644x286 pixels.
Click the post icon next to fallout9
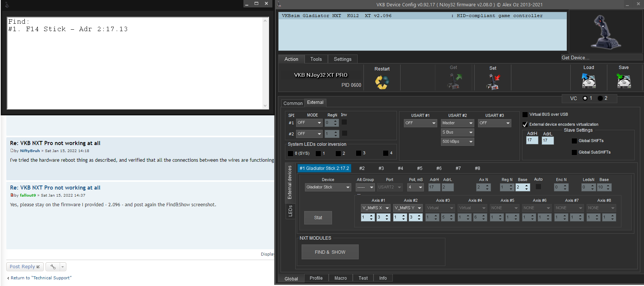pos(12,195)
